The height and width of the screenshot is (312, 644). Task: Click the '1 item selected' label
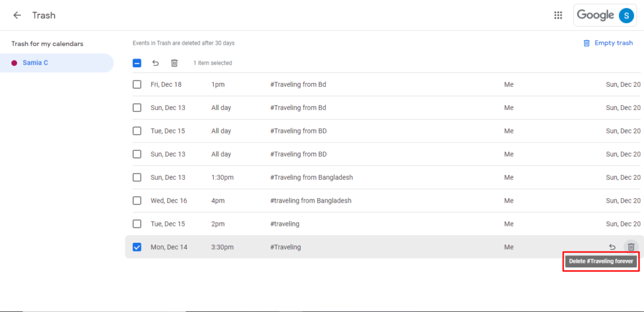[x=213, y=64]
